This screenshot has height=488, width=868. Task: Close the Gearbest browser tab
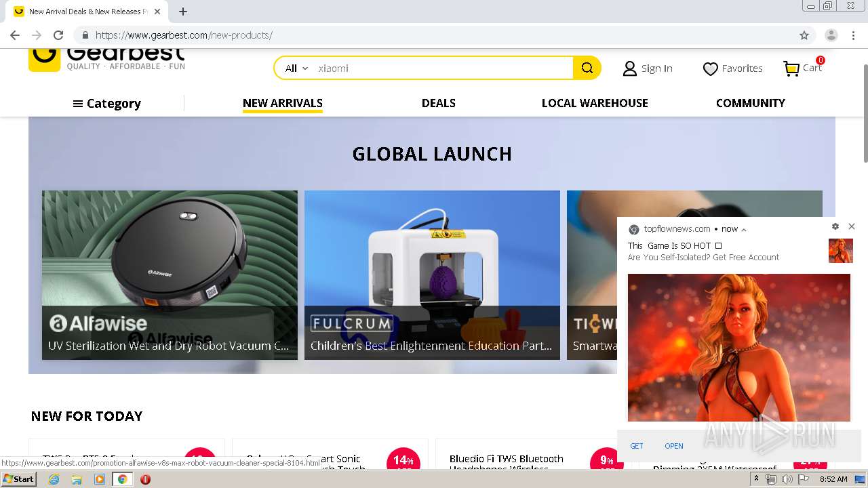tap(157, 12)
